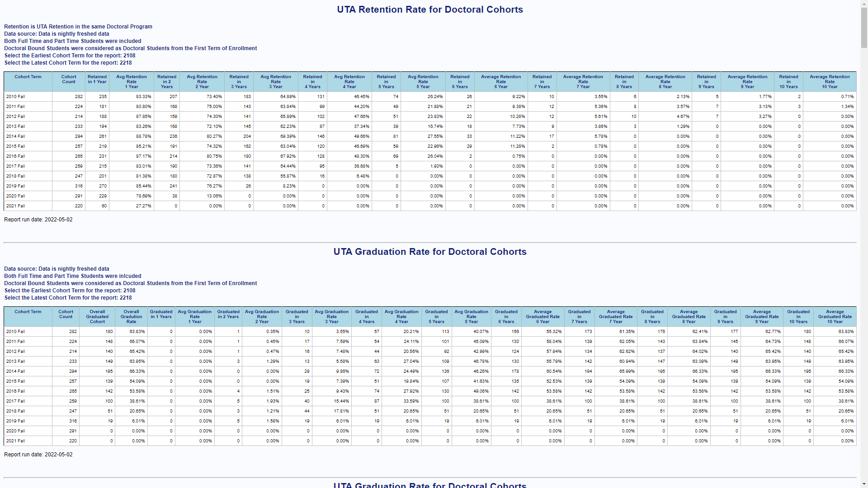
Task: Click the Avg Retention Rate 1 Year header
Action: pos(132,82)
